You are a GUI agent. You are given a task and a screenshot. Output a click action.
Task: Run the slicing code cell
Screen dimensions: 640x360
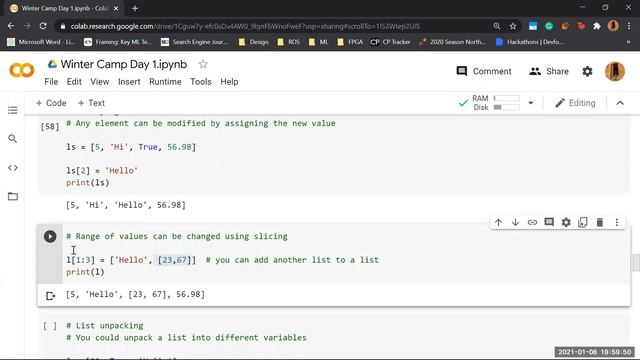[x=50, y=236]
